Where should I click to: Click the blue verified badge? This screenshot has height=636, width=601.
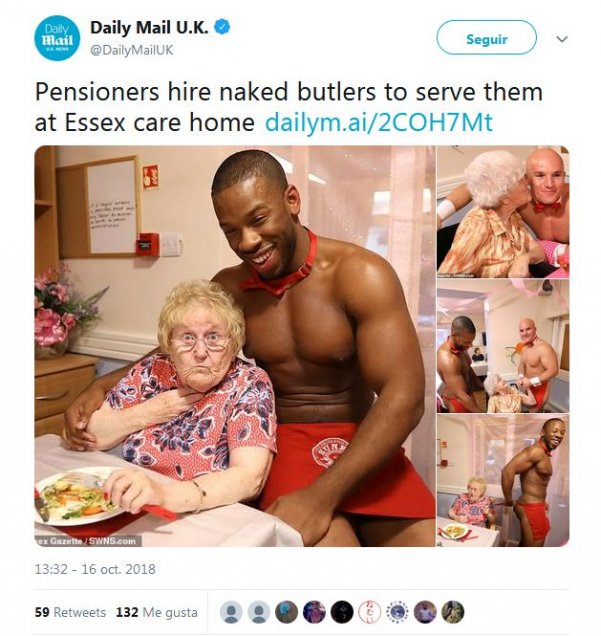click(x=222, y=27)
